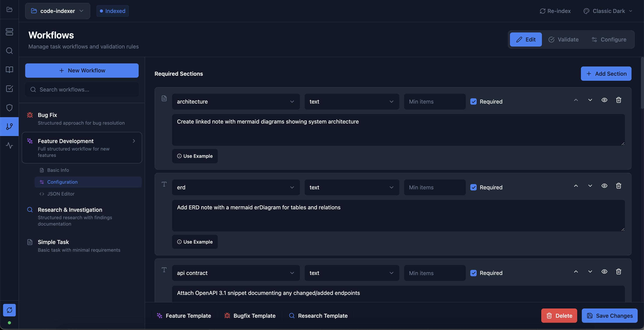Screen dimensions: 644x330
Task: Select the JSON Editor item
Action: (x=61, y=194)
